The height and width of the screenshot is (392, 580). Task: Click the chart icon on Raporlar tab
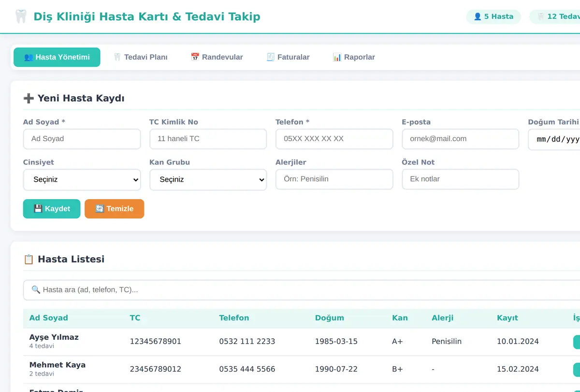click(x=337, y=57)
